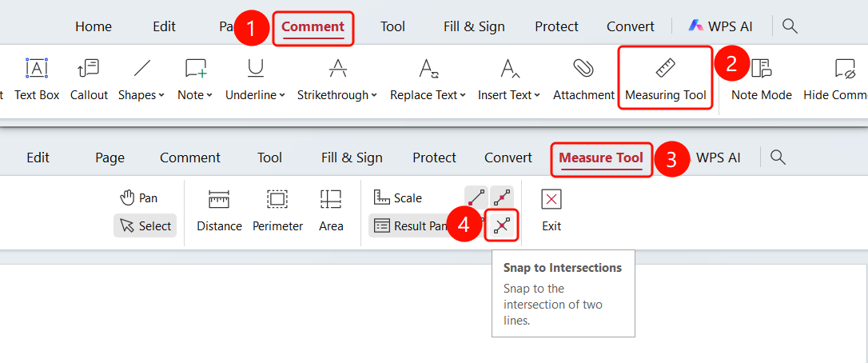Expand the Strikethrough dropdown arrow
This screenshot has height=363, width=868.
coord(374,95)
